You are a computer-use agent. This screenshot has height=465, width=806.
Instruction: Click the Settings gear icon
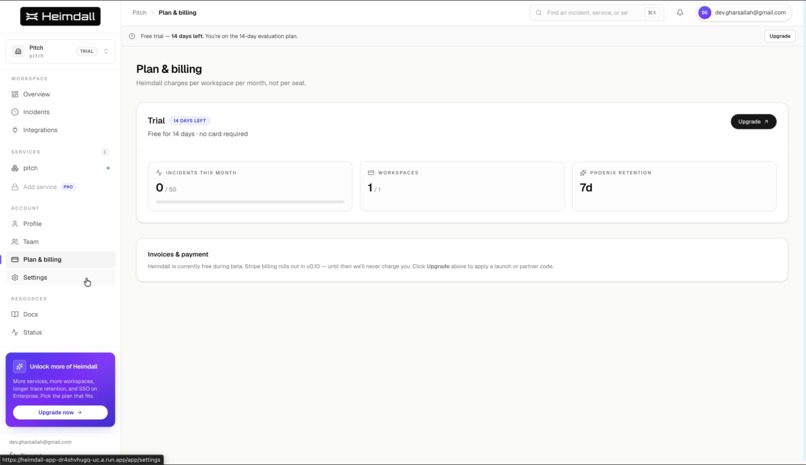click(15, 277)
